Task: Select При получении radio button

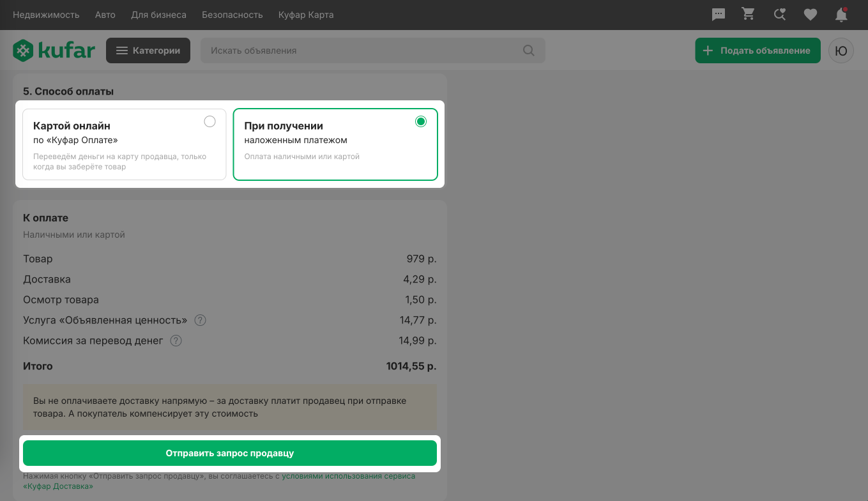Action: pos(420,121)
